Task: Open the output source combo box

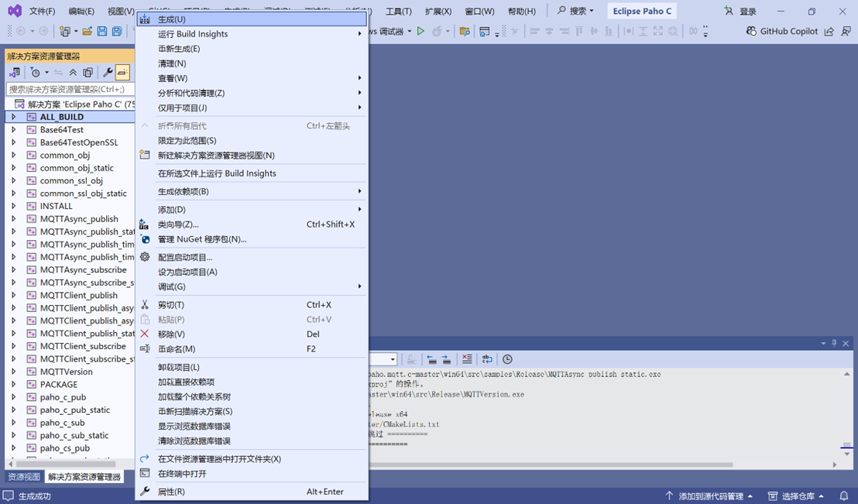Action: tap(383, 359)
